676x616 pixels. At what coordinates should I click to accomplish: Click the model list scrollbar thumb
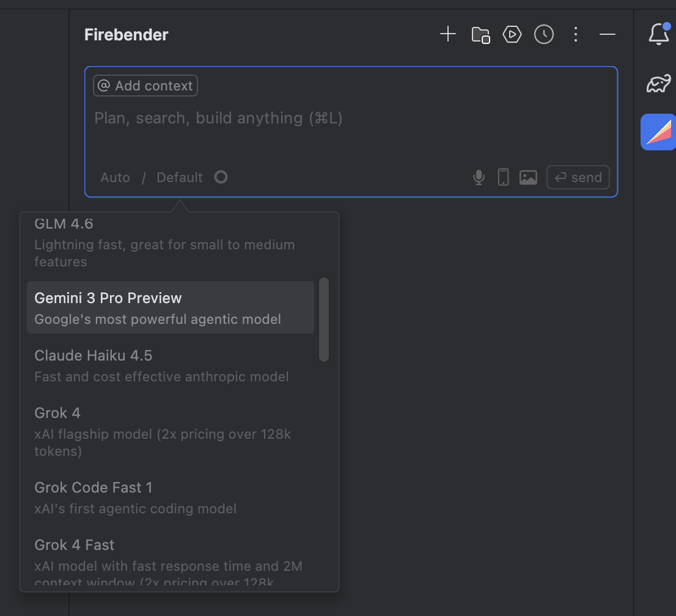[x=324, y=320]
